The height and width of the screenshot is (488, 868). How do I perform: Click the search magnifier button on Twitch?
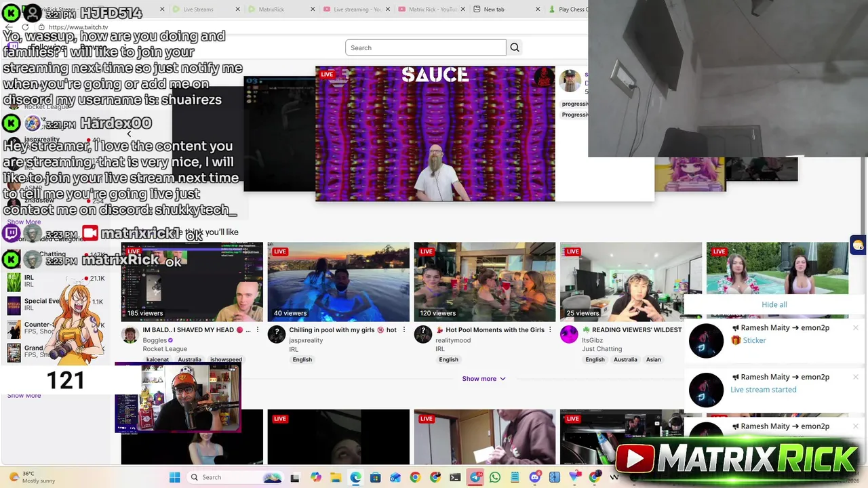point(515,47)
